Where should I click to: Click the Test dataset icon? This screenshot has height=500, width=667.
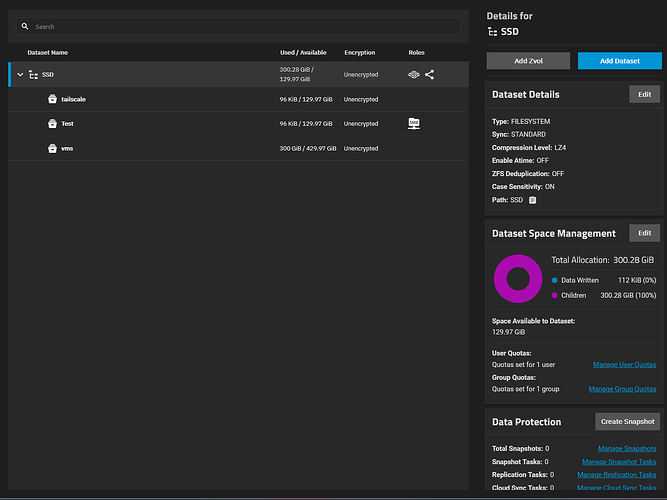[x=52, y=123]
